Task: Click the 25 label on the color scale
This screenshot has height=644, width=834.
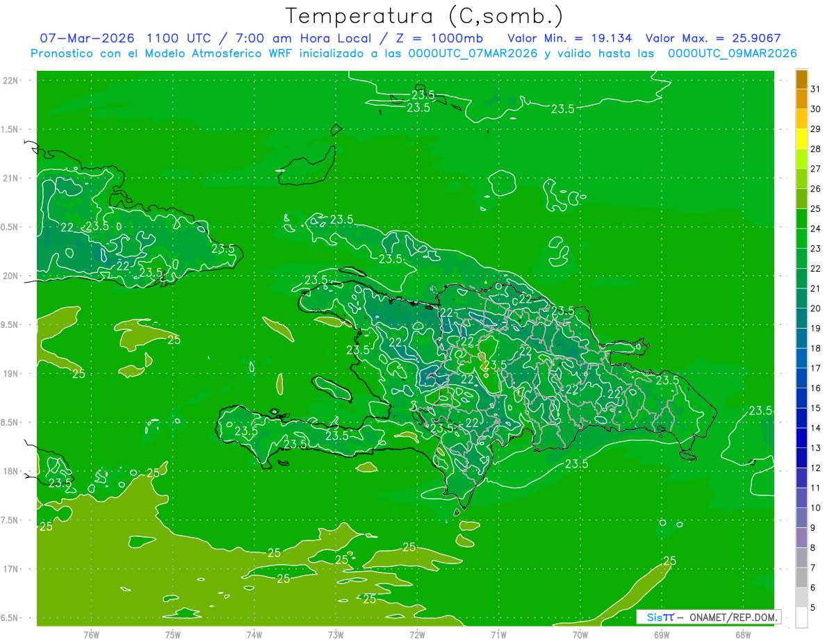Action: (815, 208)
